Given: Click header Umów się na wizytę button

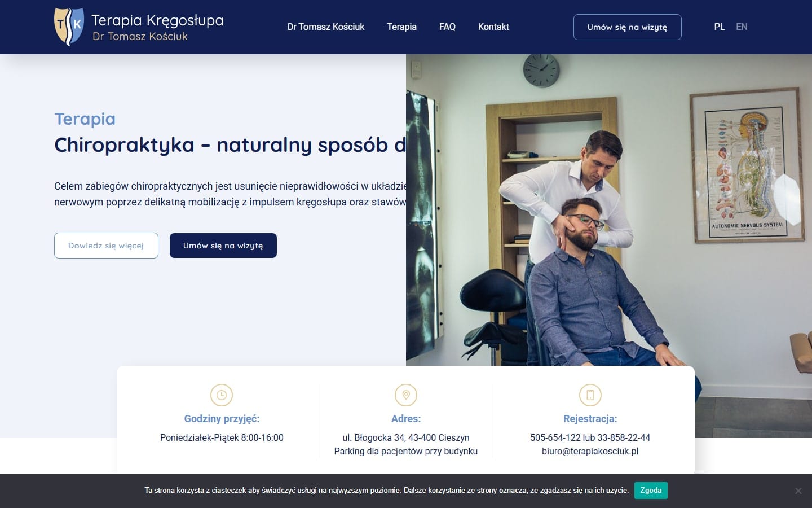Looking at the screenshot, I should [x=627, y=27].
